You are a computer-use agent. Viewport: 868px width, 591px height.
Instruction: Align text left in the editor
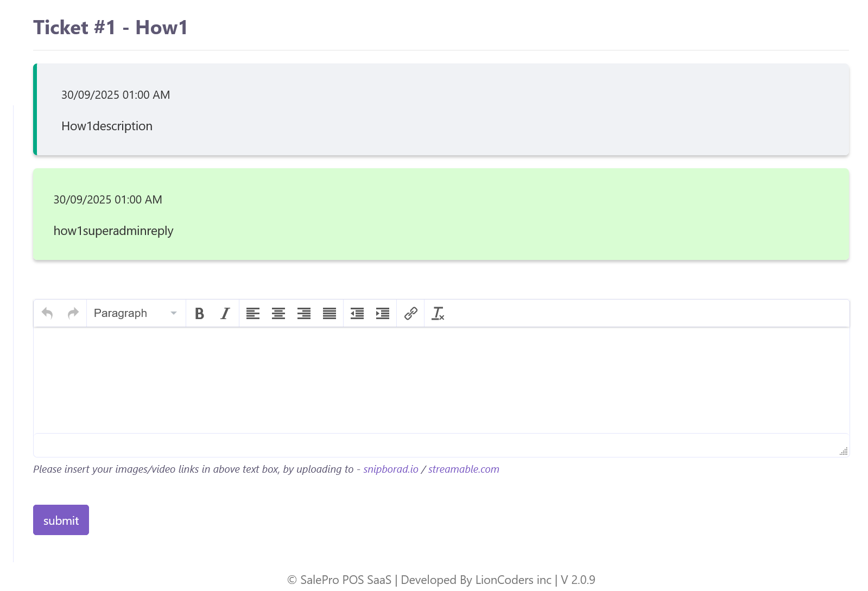pyautogui.click(x=253, y=313)
